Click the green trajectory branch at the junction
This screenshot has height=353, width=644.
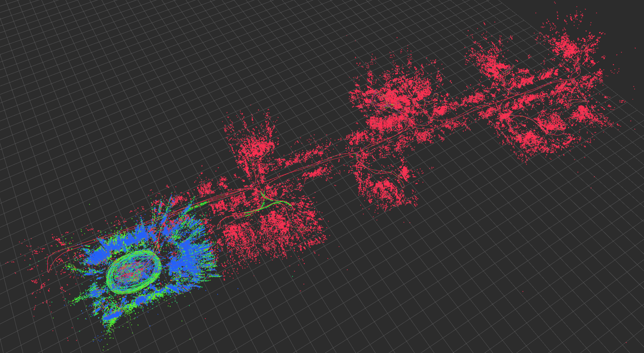click(268, 204)
